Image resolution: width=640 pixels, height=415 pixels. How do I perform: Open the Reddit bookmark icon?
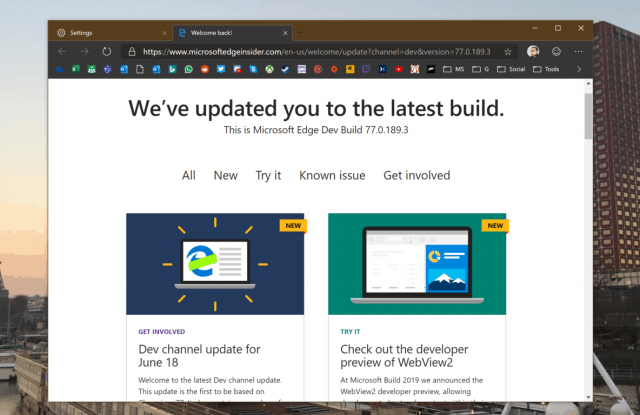pyautogui.click(x=205, y=69)
